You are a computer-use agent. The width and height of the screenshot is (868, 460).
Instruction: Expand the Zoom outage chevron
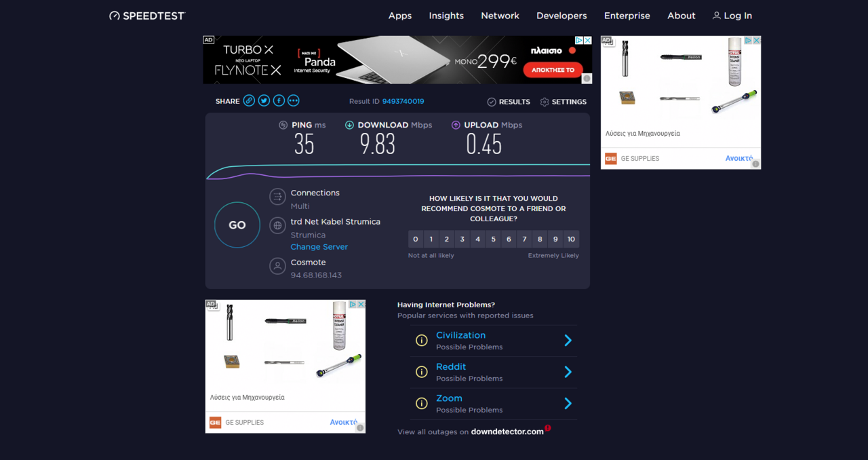(568, 404)
